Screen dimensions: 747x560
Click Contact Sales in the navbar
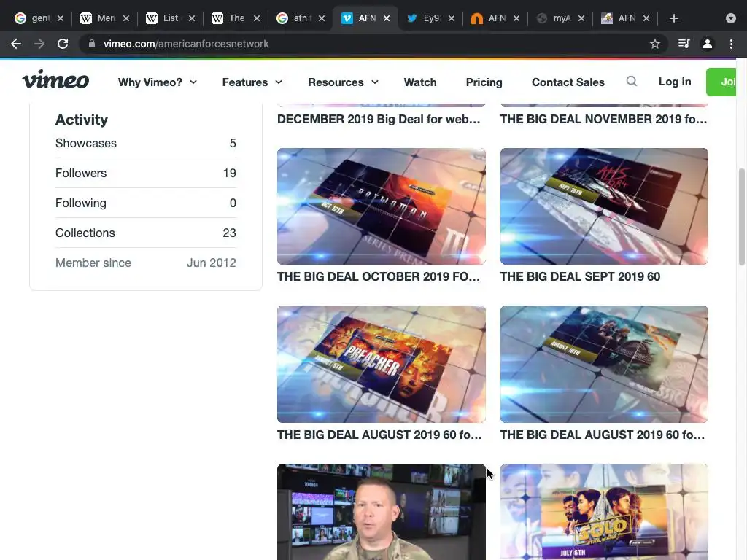[x=568, y=82]
